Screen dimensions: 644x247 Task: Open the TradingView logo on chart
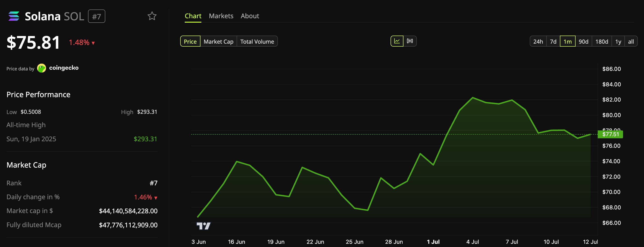click(203, 226)
